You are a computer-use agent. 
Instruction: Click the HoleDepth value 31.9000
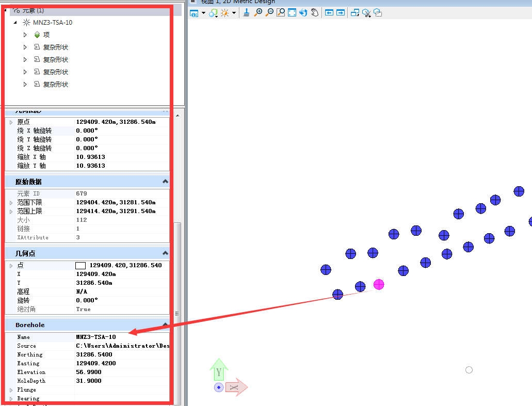[x=89, y=381]
